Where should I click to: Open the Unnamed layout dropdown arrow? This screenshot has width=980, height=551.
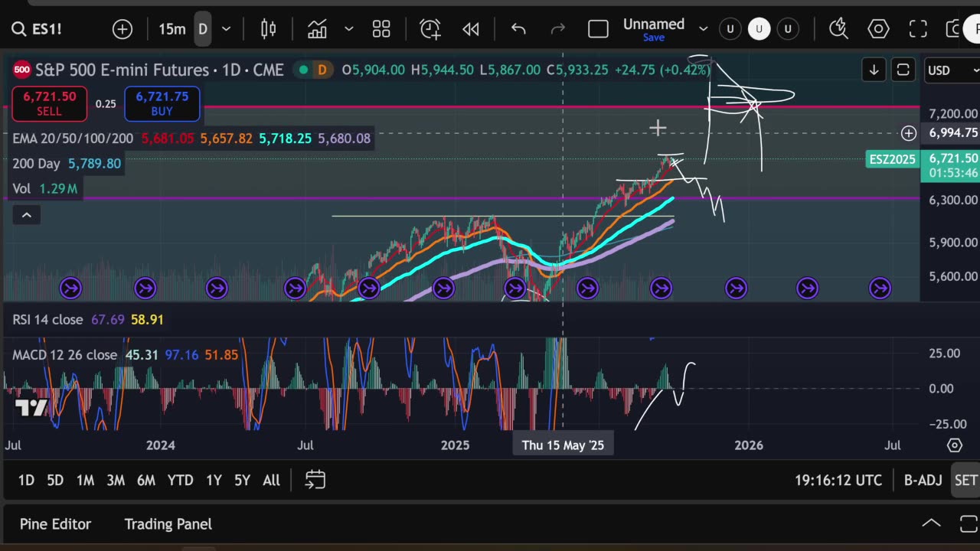tap(704, 29)
